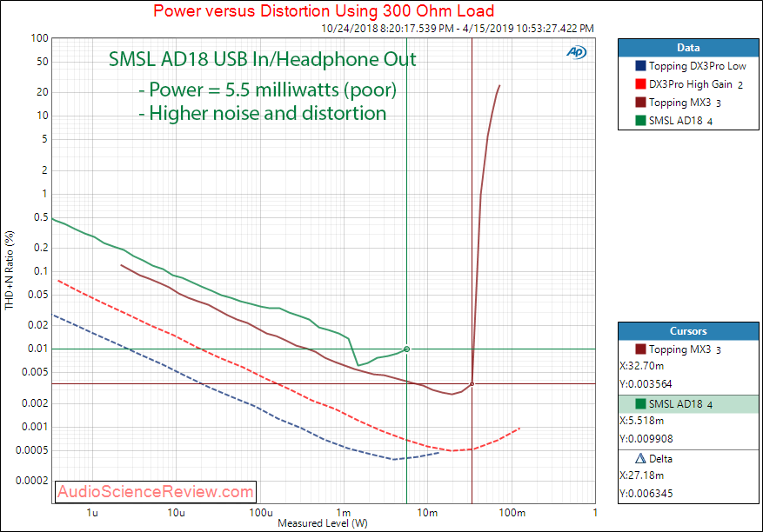Click the "100u" tick on the X-axis
The height and width of the screenshot is (532, 763).
[x=260, y=513]
